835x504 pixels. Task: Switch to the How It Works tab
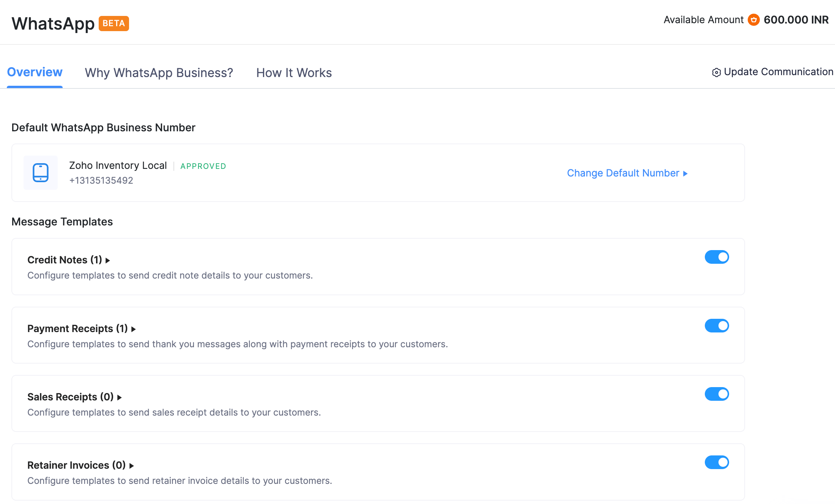294,72
